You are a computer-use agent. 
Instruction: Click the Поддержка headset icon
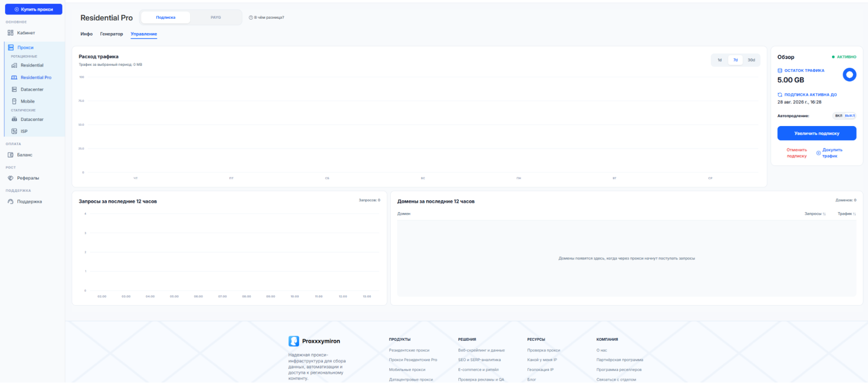(10, 202)
